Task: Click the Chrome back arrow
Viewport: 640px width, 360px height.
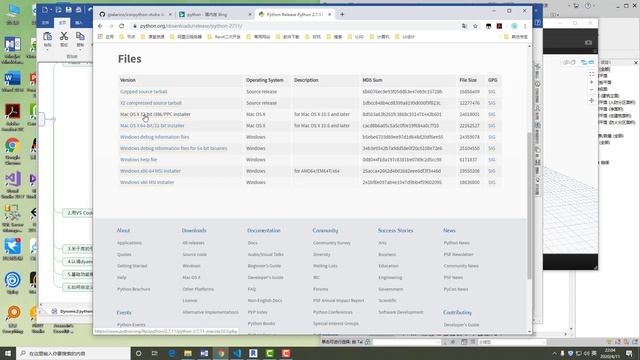Action: 100,26
